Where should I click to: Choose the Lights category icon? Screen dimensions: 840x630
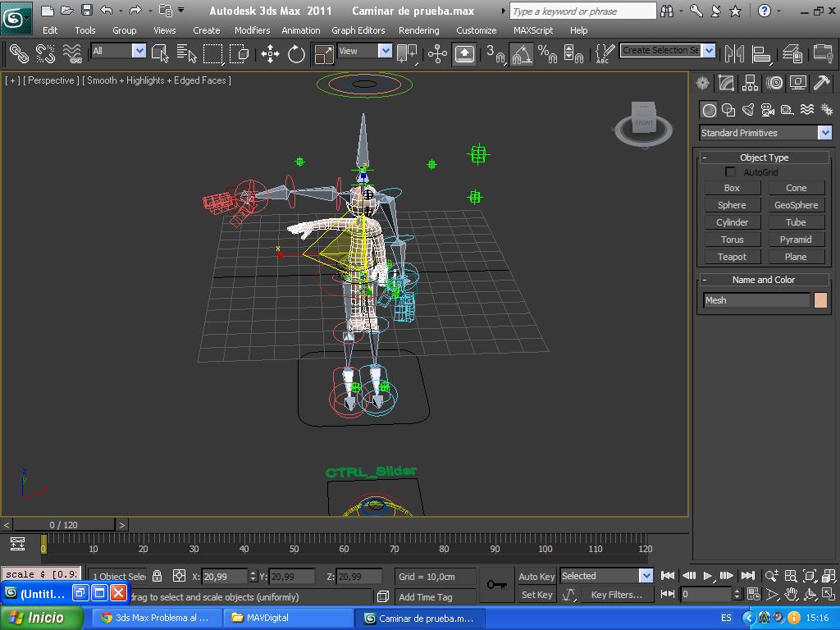point(747,110)
